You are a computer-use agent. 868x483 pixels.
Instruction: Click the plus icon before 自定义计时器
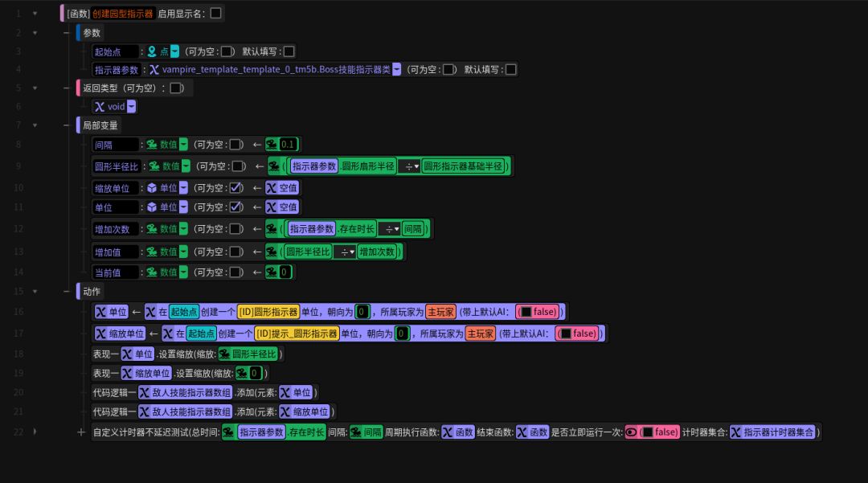[x=81, y=432]
